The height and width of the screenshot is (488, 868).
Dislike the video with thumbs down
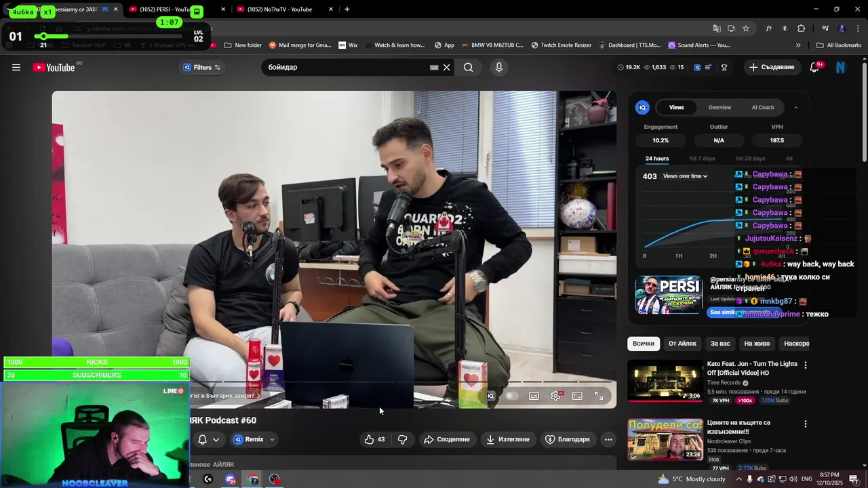(x=403, y=439)
